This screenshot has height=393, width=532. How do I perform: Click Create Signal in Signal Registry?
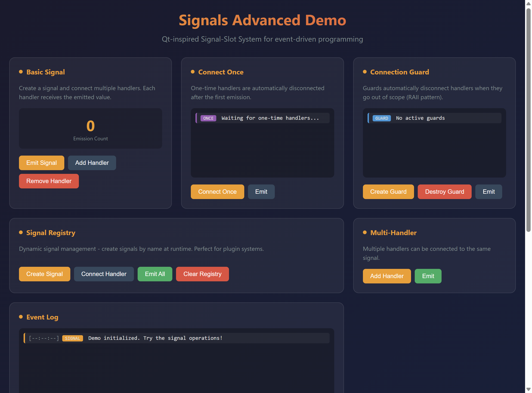pyautogui.click(x=44, y=274)
